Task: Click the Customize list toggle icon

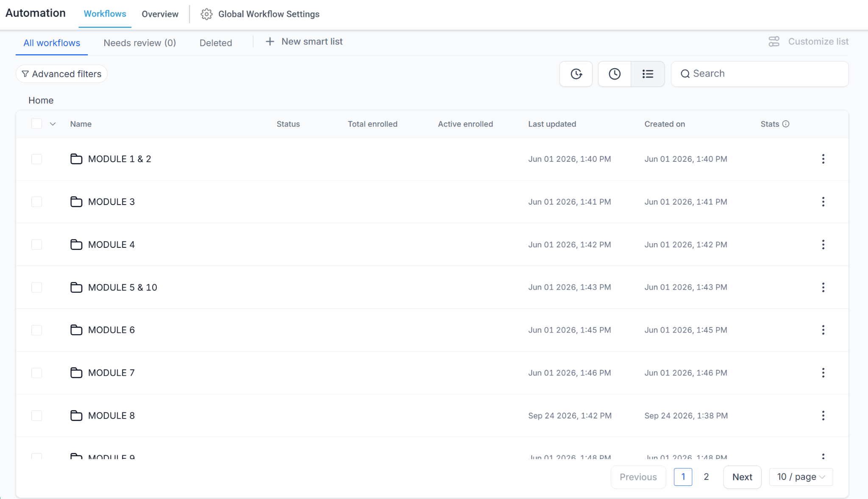Action: 774,42
